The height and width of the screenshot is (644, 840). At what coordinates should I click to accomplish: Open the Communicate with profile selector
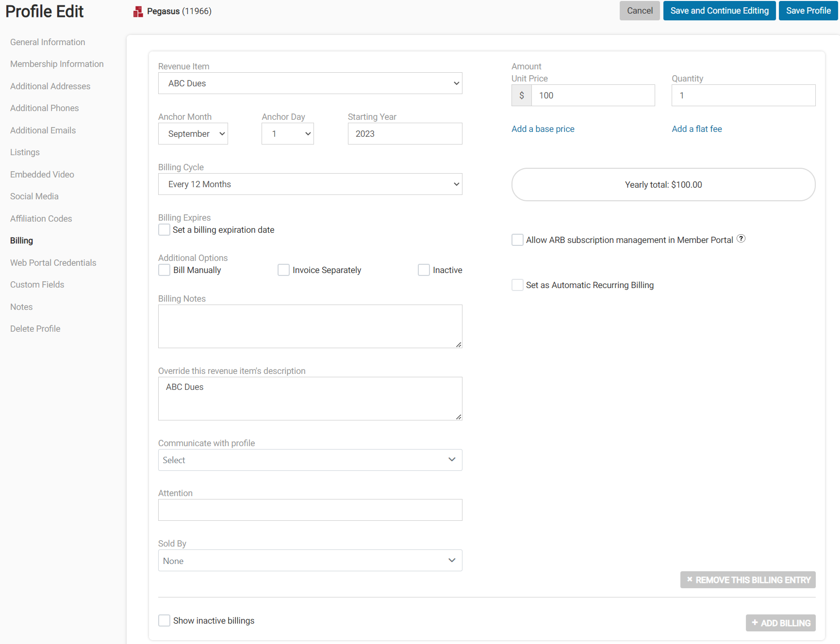tap(310, 460)
